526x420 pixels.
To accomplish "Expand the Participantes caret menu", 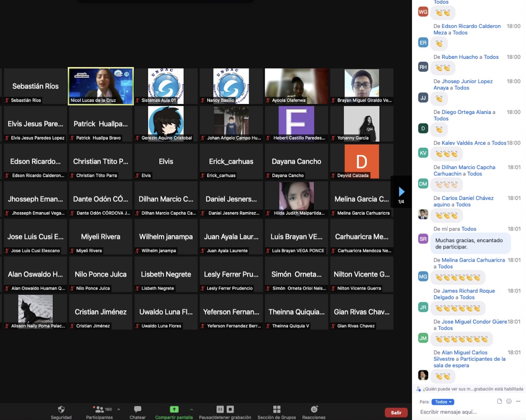I will click(118, 409).
